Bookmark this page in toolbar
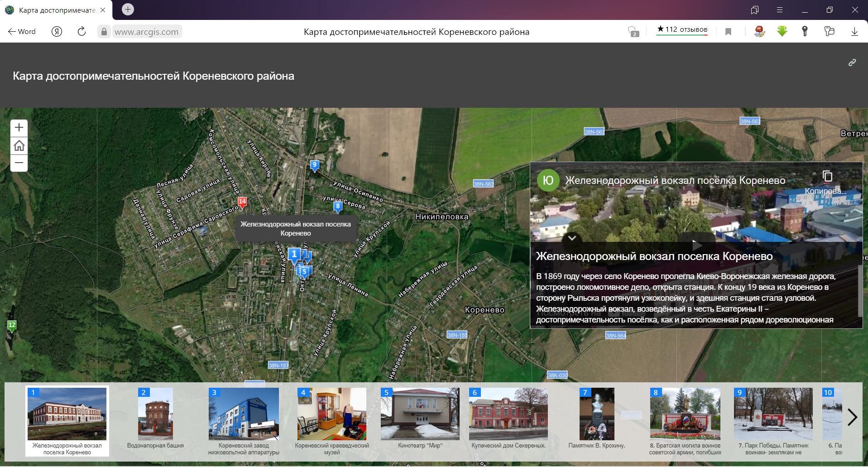 click(728, 32)
